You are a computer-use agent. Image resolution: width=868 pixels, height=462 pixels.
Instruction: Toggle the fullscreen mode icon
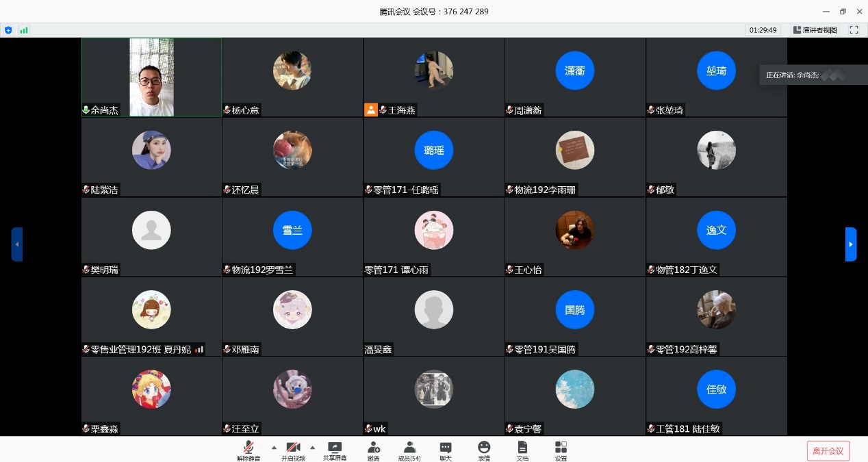pos(854,30)
